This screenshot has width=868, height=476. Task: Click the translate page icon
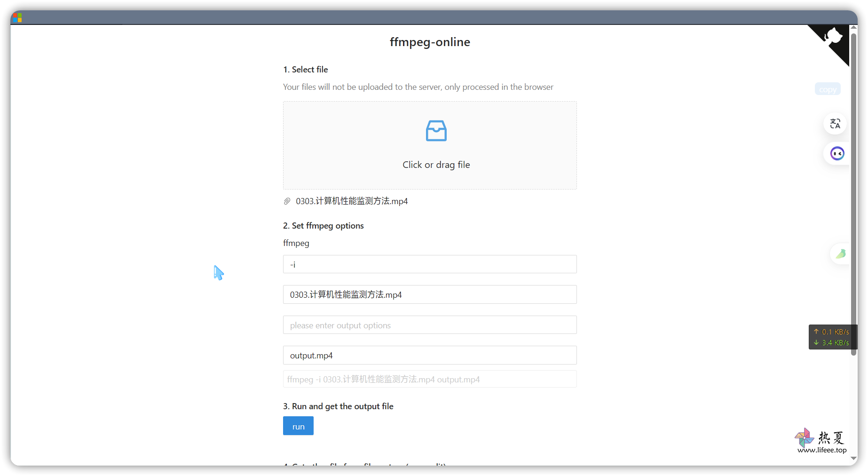pyautogui.click(x=835, y=124)
